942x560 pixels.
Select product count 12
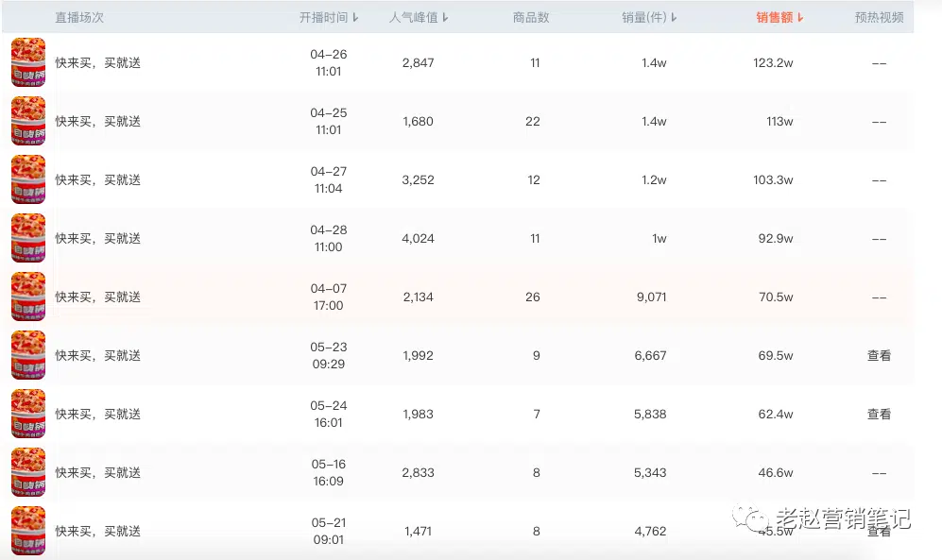pos(534,180)
